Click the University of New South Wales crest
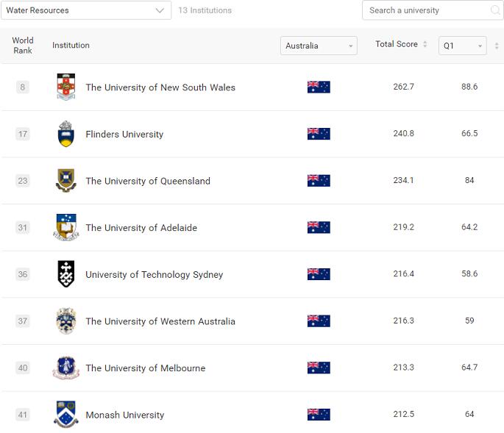 (x=66, y=87)
